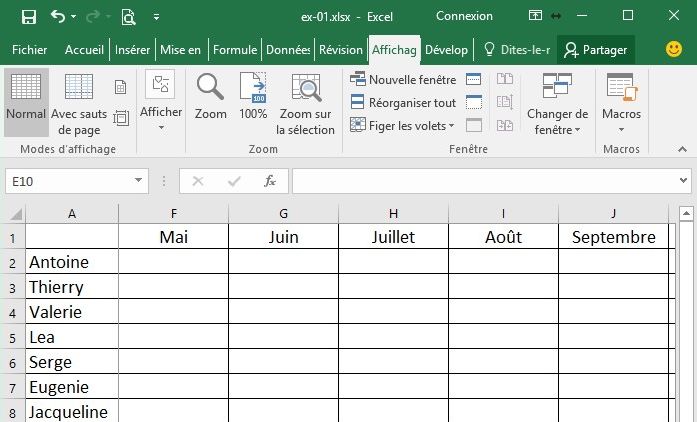Click the Partager button

click(x=596, y=50)
